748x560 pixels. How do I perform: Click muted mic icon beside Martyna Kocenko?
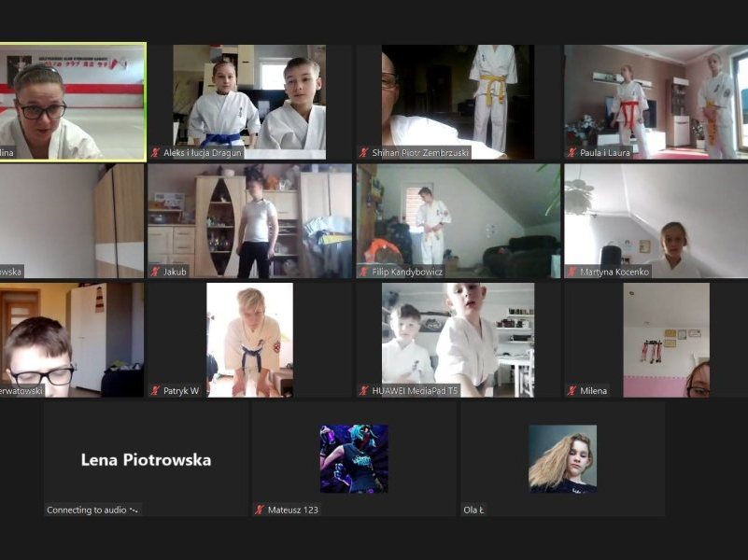[x=572, y=272]
